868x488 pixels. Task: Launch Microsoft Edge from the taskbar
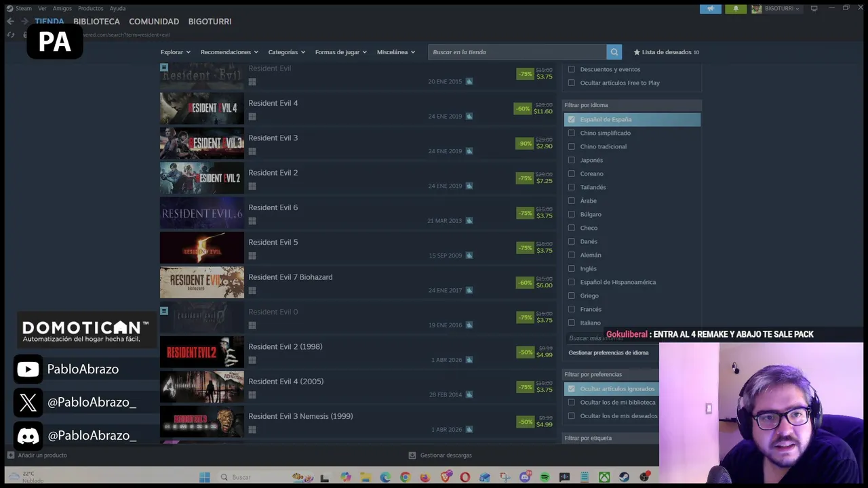click(x=385, y=477)
